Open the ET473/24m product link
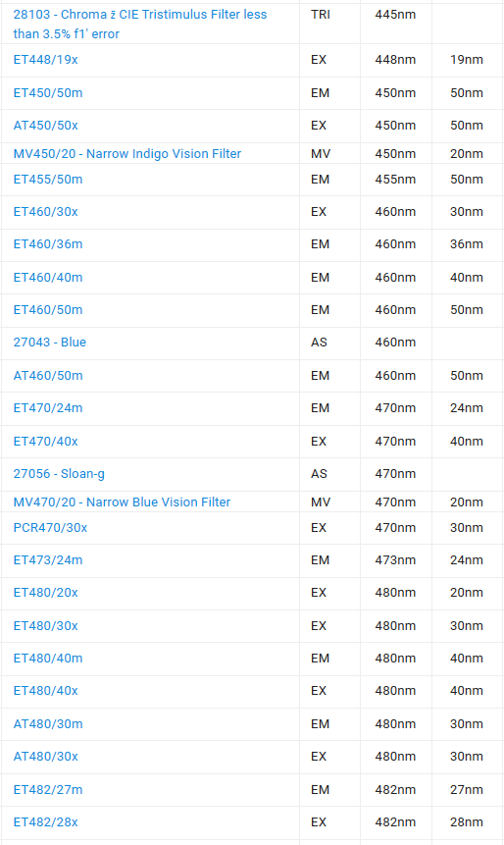Screen dimensions: 504x845 tap(48, 560)
